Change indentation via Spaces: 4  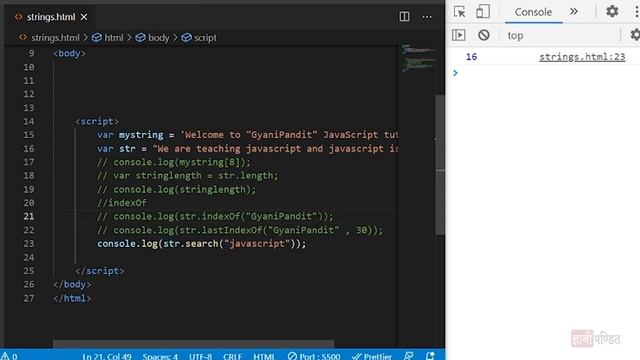click(x=160, y=356)
